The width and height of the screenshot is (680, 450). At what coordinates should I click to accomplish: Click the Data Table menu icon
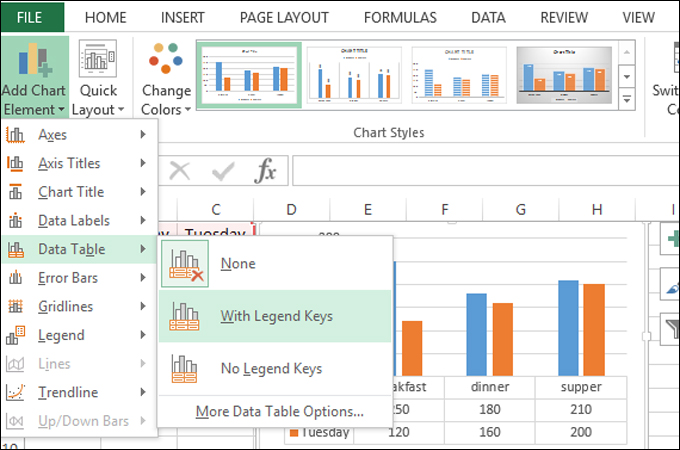[x=16, y=249]
